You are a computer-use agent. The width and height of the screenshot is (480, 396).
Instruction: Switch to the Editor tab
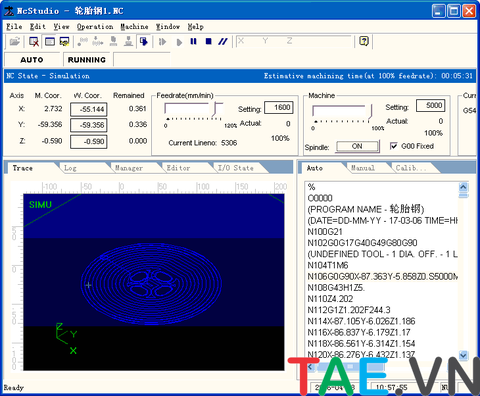178,168
